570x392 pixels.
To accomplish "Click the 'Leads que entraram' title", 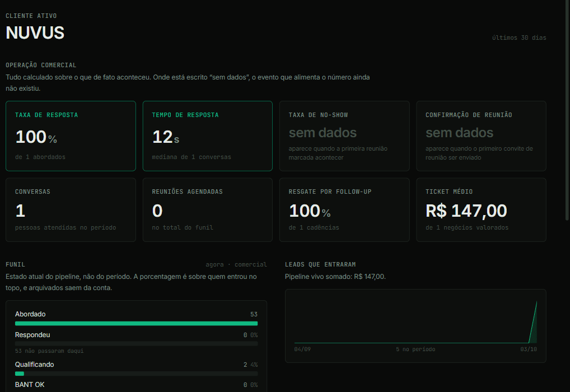I will (320, 264).
